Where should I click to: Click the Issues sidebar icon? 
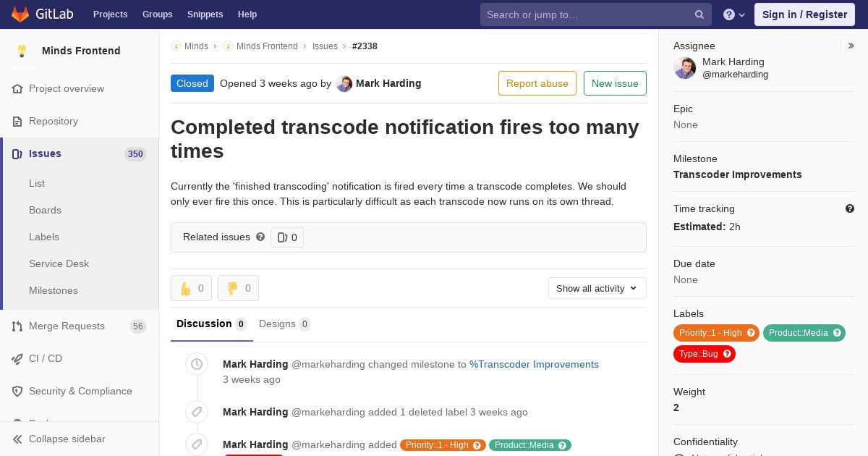pyautogui.click(x=17, y=153)
